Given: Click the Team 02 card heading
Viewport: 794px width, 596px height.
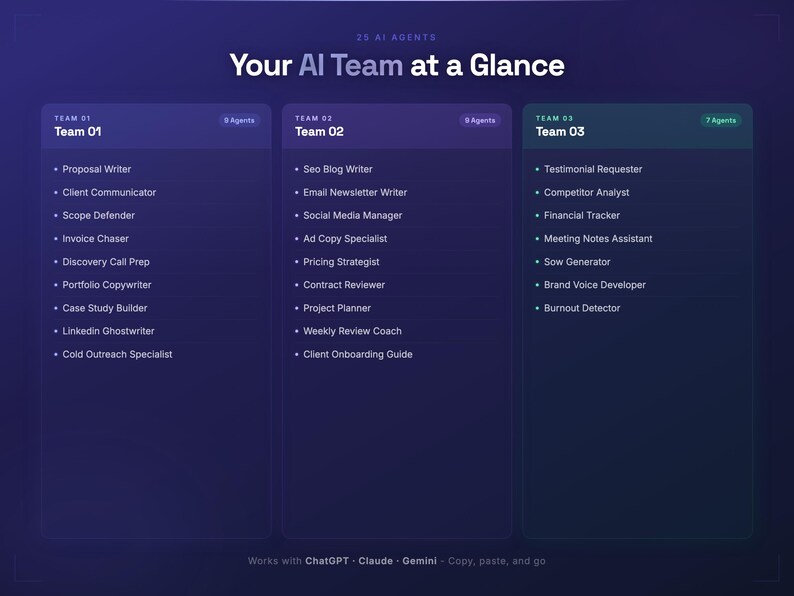Looking at the screenshot, I should click(319, 132).
